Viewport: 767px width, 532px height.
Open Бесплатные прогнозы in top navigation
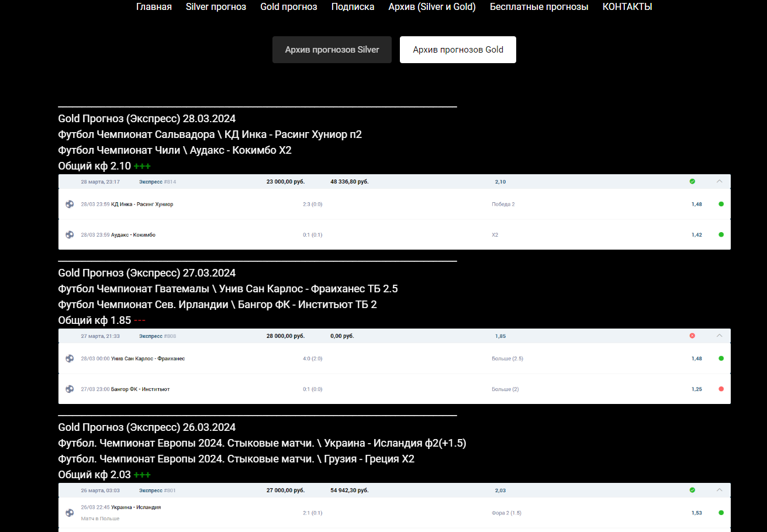point(539,7)
